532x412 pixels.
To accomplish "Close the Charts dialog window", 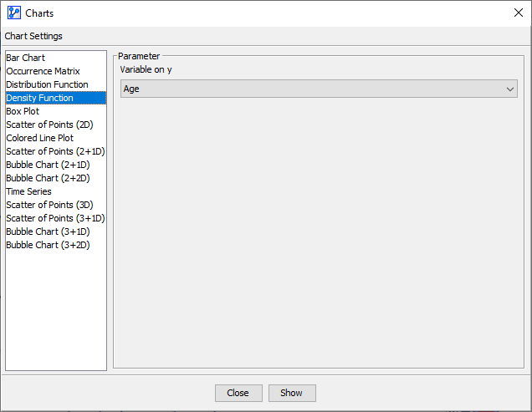I will pos(518,13).
